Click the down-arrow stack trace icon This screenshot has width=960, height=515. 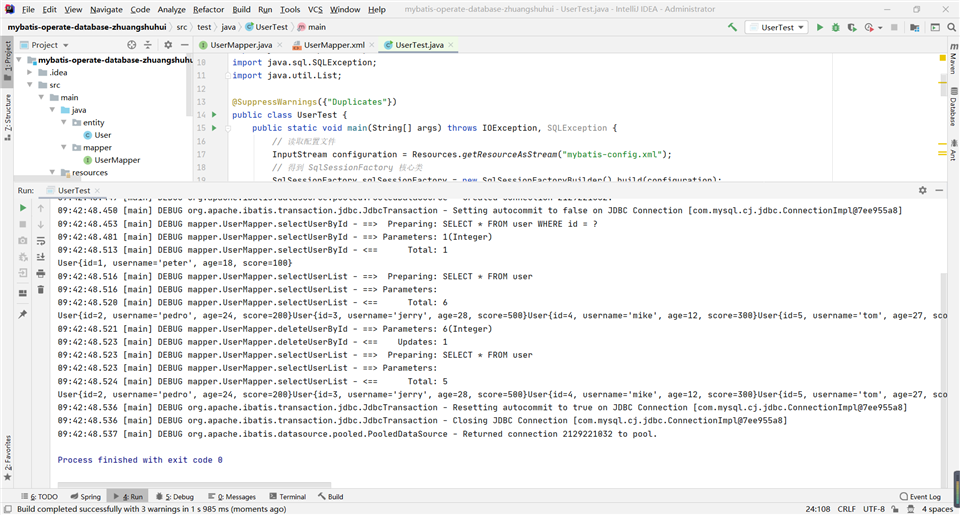click(40, 224)
